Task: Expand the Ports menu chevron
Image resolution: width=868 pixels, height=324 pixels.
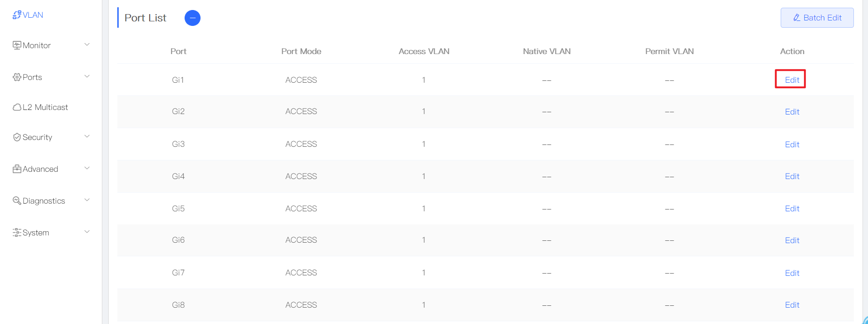Action: 87,76
